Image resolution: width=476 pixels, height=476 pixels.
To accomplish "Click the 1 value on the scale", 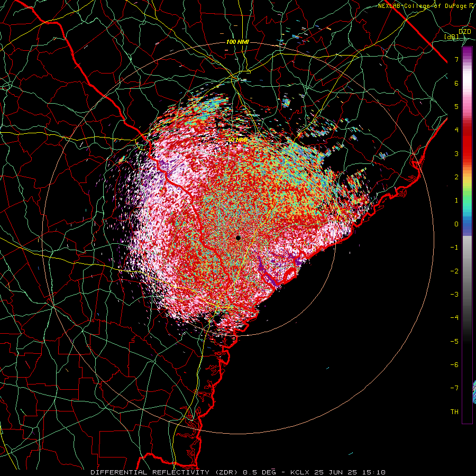I will point(456,200).
